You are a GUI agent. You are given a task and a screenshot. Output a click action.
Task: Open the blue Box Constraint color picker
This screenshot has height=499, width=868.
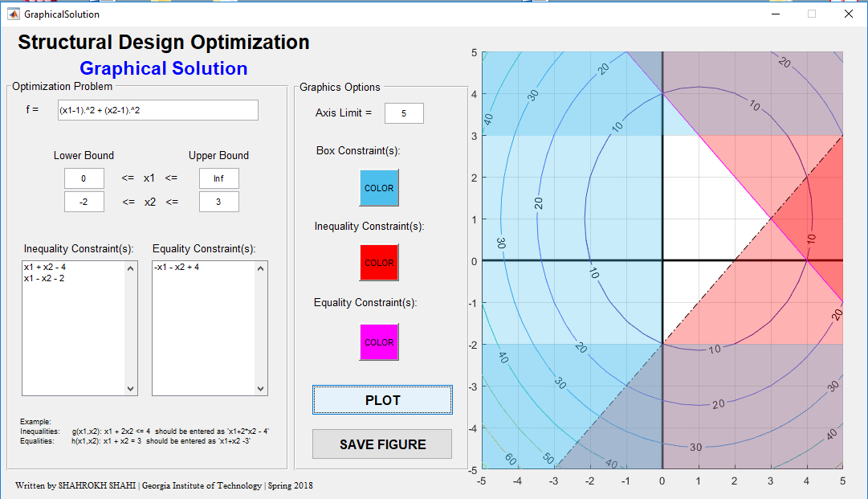point(379,188)
